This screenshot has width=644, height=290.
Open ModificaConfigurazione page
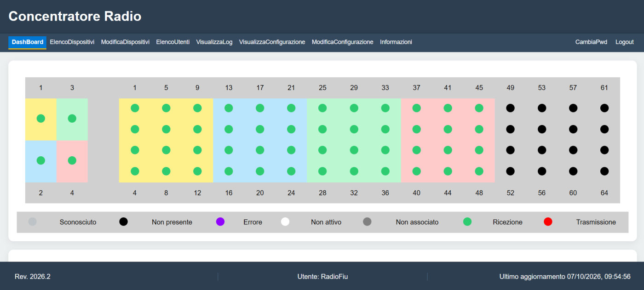pos(343,42)
